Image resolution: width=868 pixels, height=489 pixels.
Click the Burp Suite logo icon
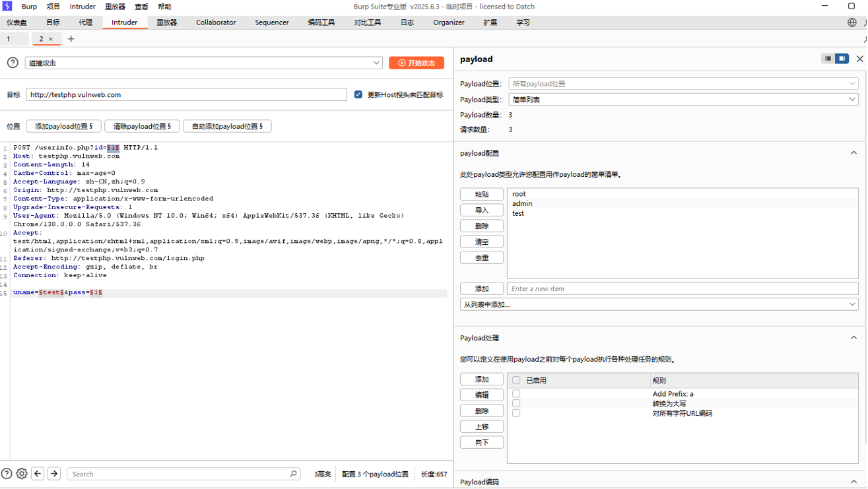click(7, 6)
